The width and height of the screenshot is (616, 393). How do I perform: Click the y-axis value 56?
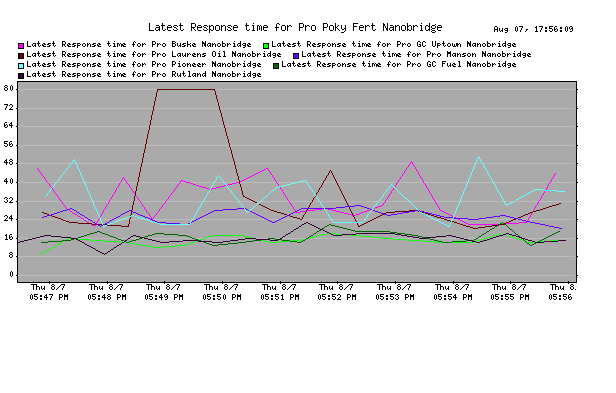coord(9,144)
